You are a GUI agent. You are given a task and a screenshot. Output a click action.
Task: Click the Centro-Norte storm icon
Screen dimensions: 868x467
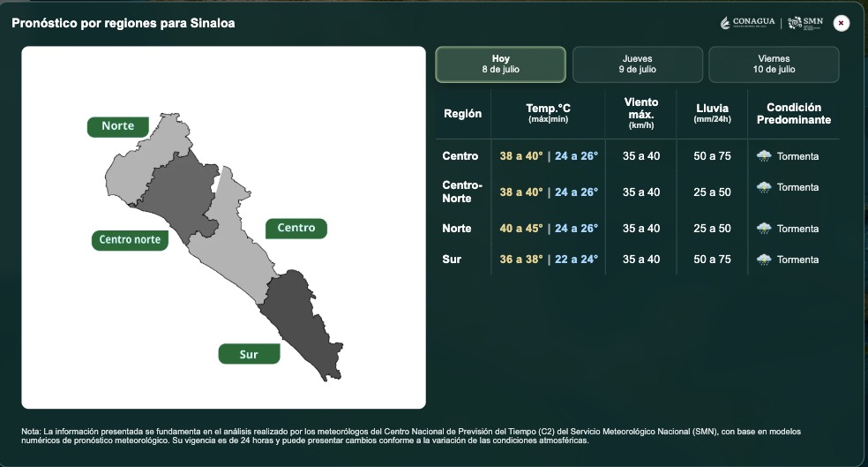pos(764,187)
